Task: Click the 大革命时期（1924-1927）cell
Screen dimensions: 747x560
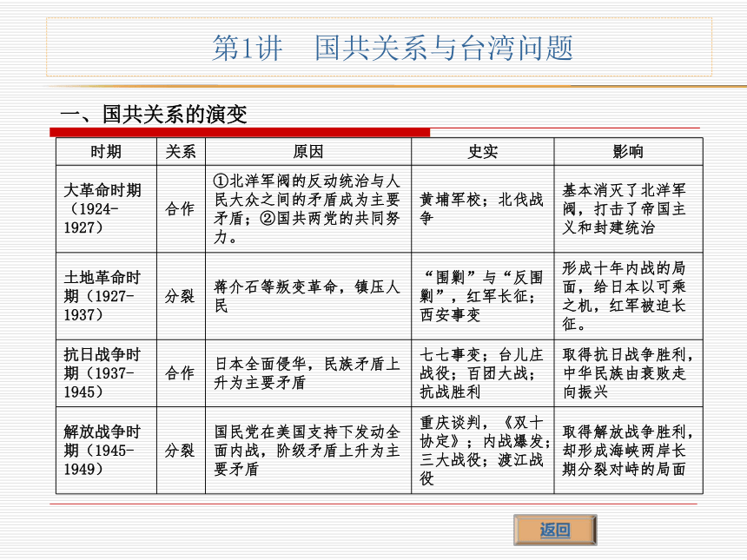Action: 106,208
